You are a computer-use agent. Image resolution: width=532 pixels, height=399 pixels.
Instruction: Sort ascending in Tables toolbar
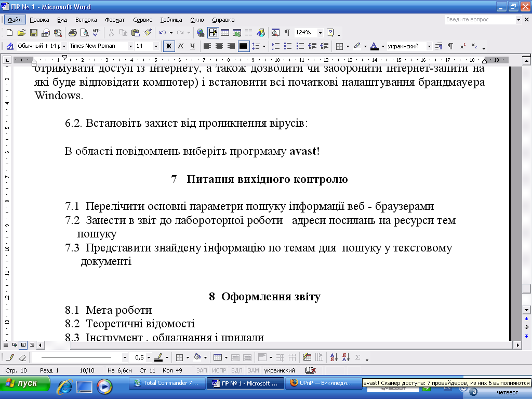point(334,357)
